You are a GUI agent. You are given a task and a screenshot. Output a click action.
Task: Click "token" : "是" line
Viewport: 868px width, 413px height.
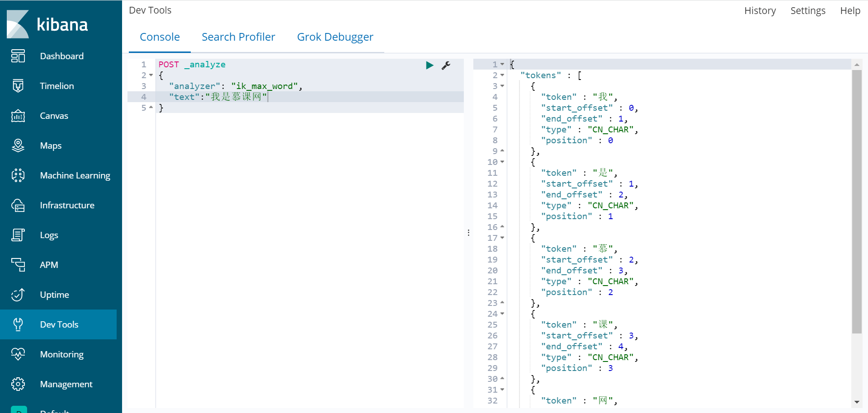tap(579, 173)
